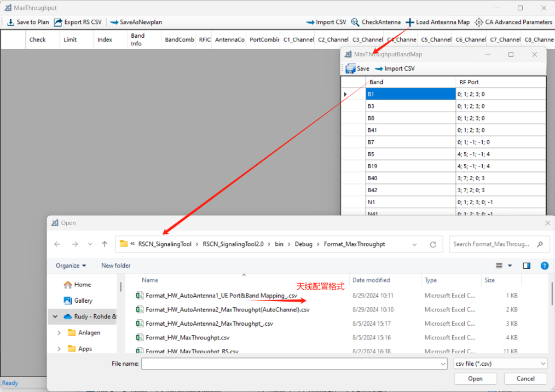The width and height of the screenshot is (555, 392).
Task: Click bin breadcrumb segment
Action: pos(279,244)
